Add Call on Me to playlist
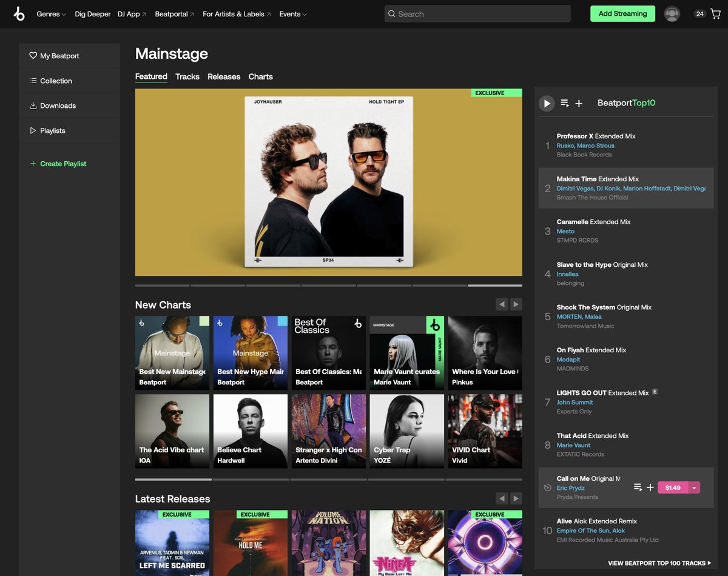728x576 pixels. pos(650,487)
